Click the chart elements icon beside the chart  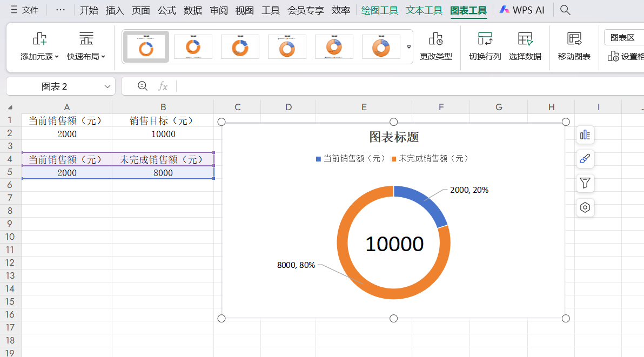click(585, 135)
